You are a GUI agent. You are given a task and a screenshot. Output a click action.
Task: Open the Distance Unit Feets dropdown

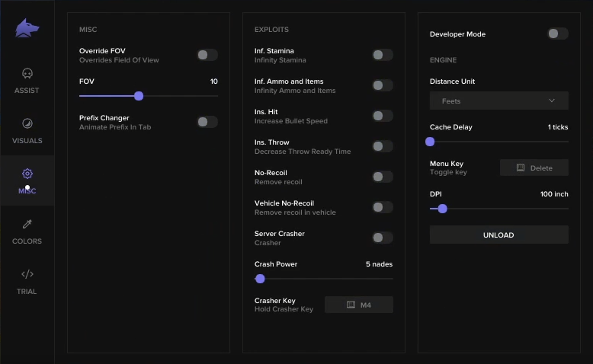coord(498,101)
